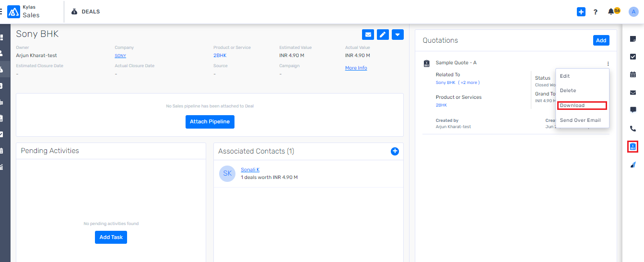Choose Send Over Email from quotation menu
The image size is (644, 262).
[580, 120]
